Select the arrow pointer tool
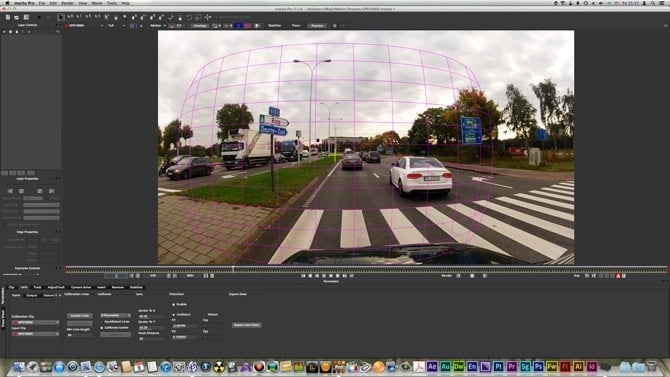Screen dimensions: 670x377 click(61, 17)
